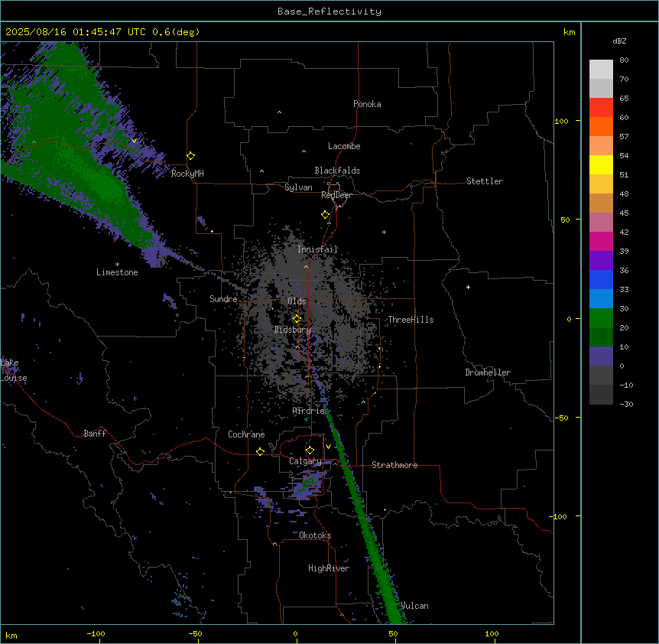Select the Lake Louise label
This screenshot has width=659, height=644.
click(14, 370)
